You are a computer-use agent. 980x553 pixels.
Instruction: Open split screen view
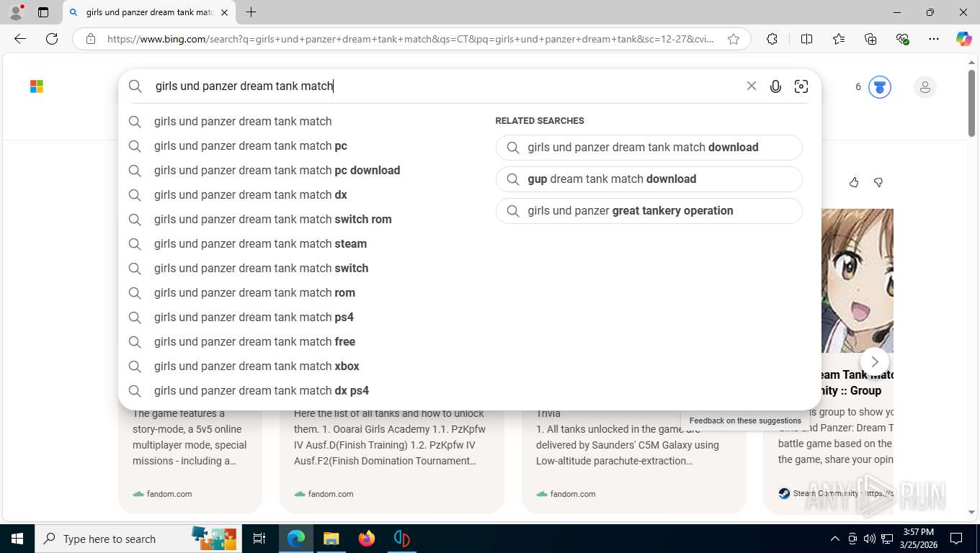tap(806, 39)
